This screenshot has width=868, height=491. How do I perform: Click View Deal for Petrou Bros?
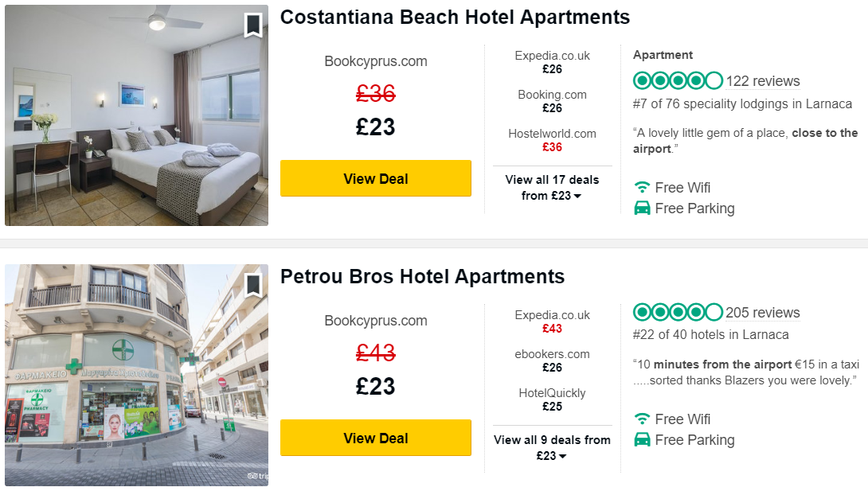[376, 438]
